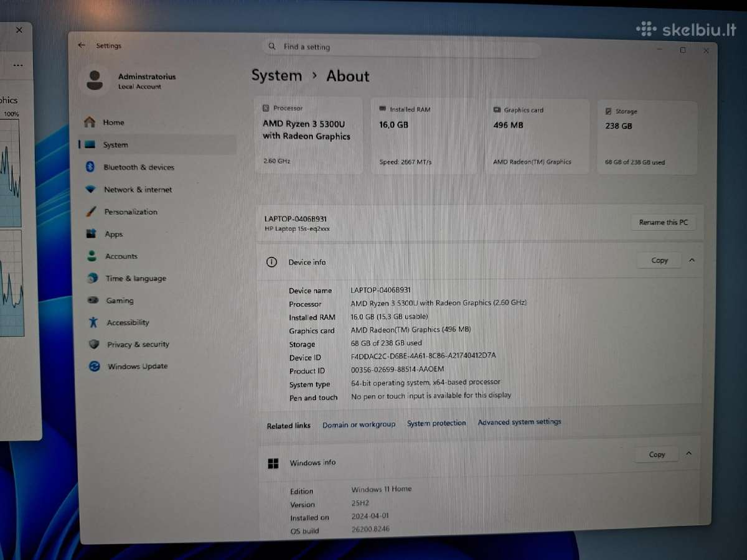Click the Installed on date 2024-04-01

tap(371, 516)
